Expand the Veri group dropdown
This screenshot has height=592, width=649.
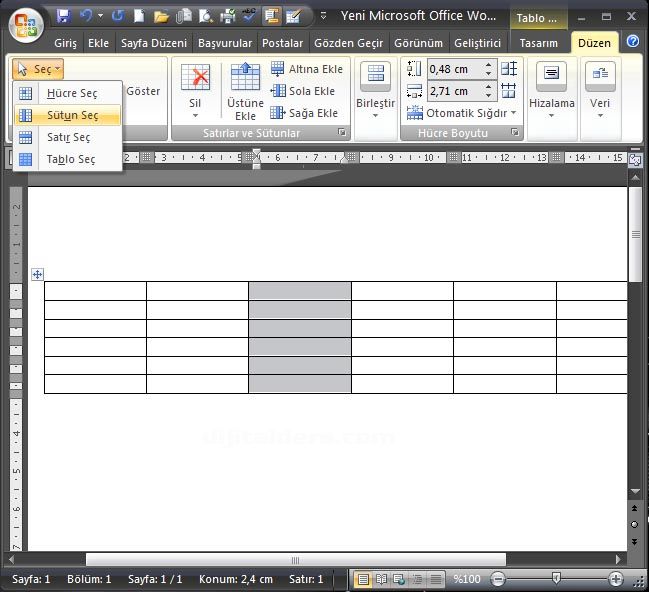click(600, 90)
